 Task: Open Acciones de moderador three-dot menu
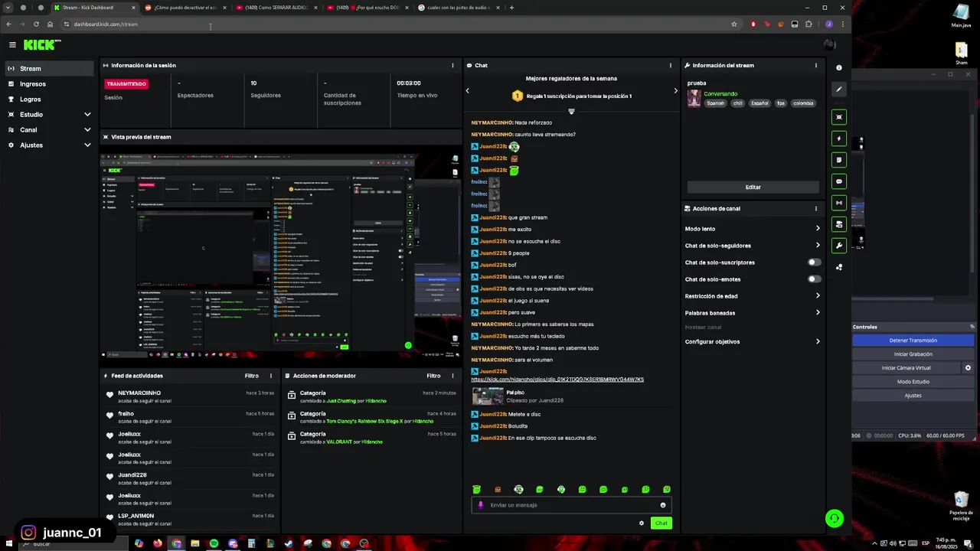452,376
